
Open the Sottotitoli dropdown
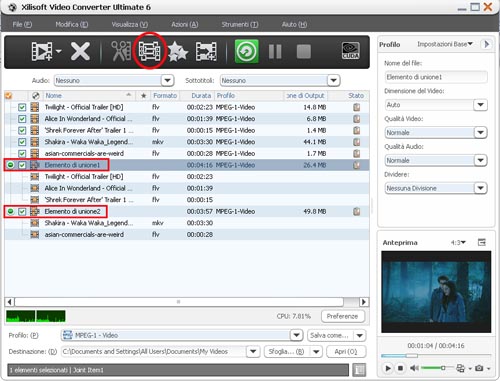[333, 80]
